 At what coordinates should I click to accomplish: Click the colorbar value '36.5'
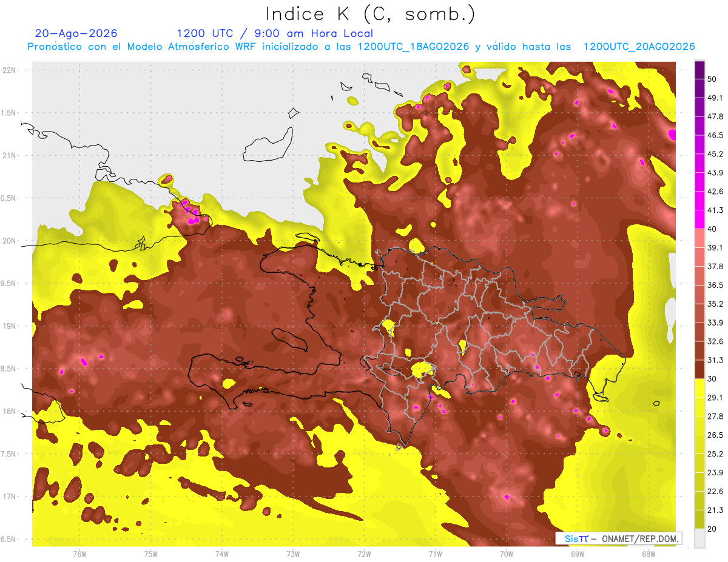[x=715, y=285]
